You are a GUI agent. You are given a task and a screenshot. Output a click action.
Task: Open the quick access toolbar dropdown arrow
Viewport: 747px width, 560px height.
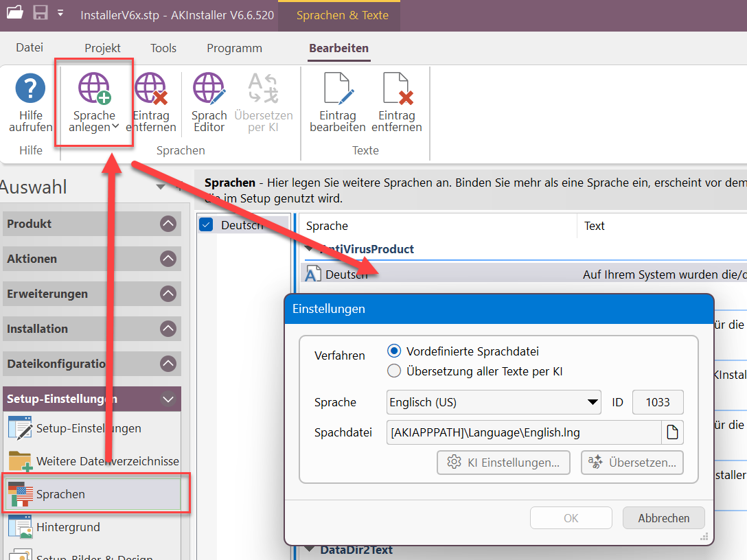tap(60, 13)
